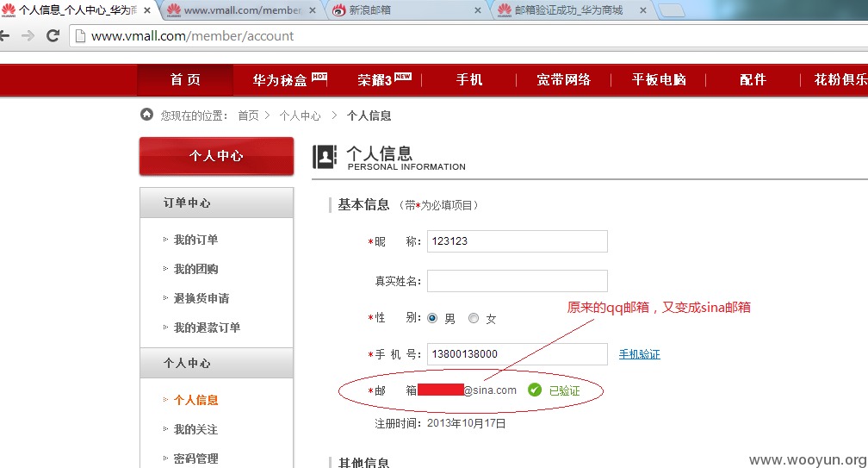The image size is (868, 468).
Task: Click the 已验证 status text
Action: coord(564,390)
